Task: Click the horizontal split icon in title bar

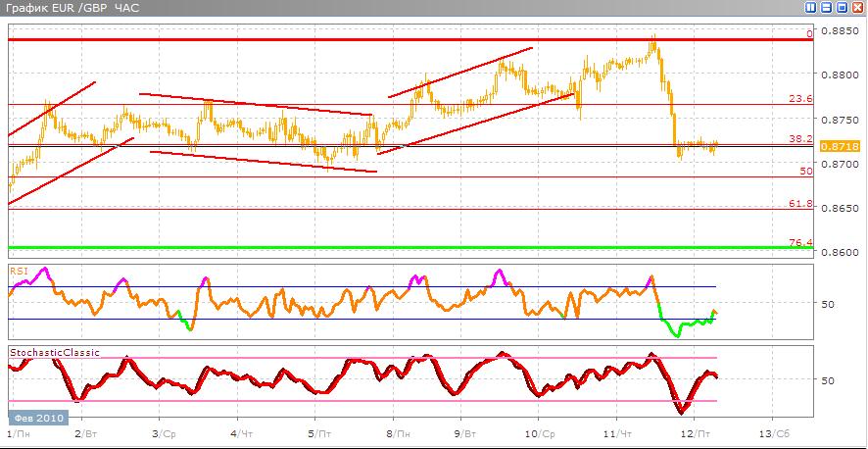Action: tap(826, 8)
